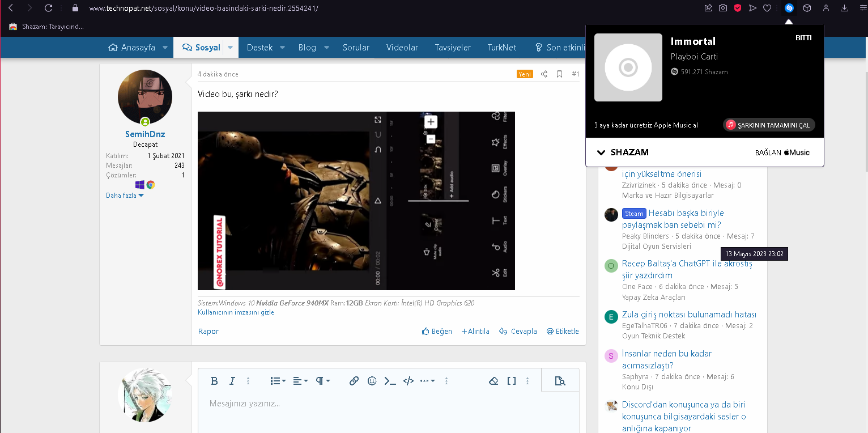Open the browser downloads icon
This screenshot has width=868, height=433.
click(x=844, y=8)
